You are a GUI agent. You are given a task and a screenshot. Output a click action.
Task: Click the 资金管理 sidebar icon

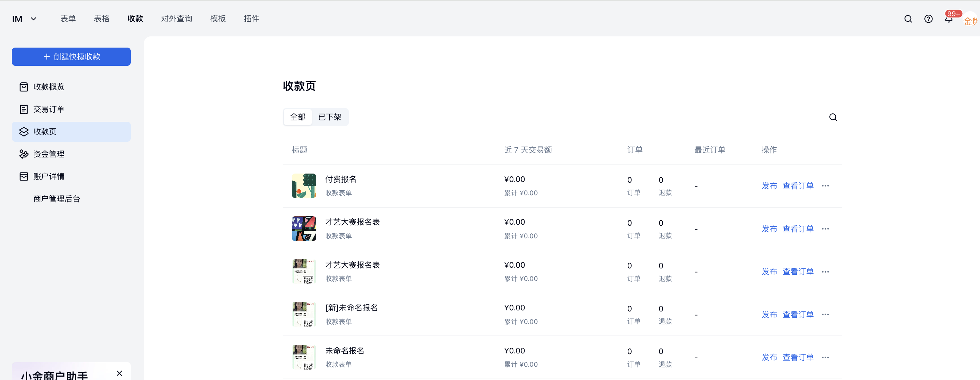tap(23, 154)
